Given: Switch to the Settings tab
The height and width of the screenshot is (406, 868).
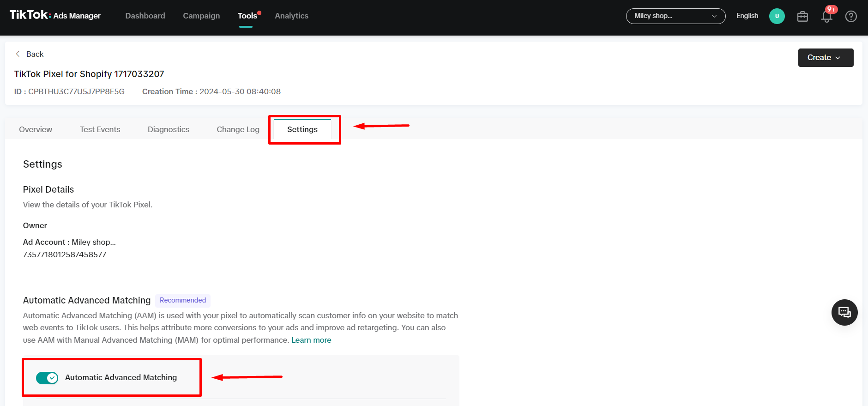Looking at the screenshot, I should coord(302,130).
